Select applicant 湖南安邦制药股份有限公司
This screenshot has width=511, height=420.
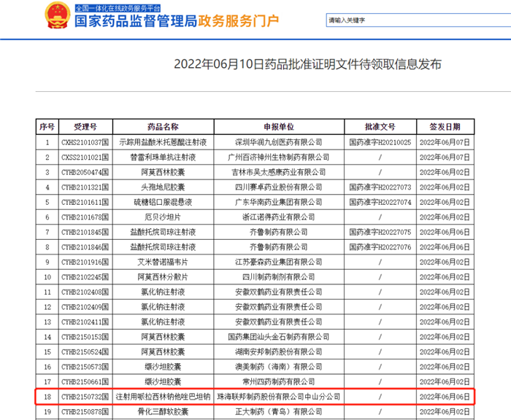click(x=279, y=352)
